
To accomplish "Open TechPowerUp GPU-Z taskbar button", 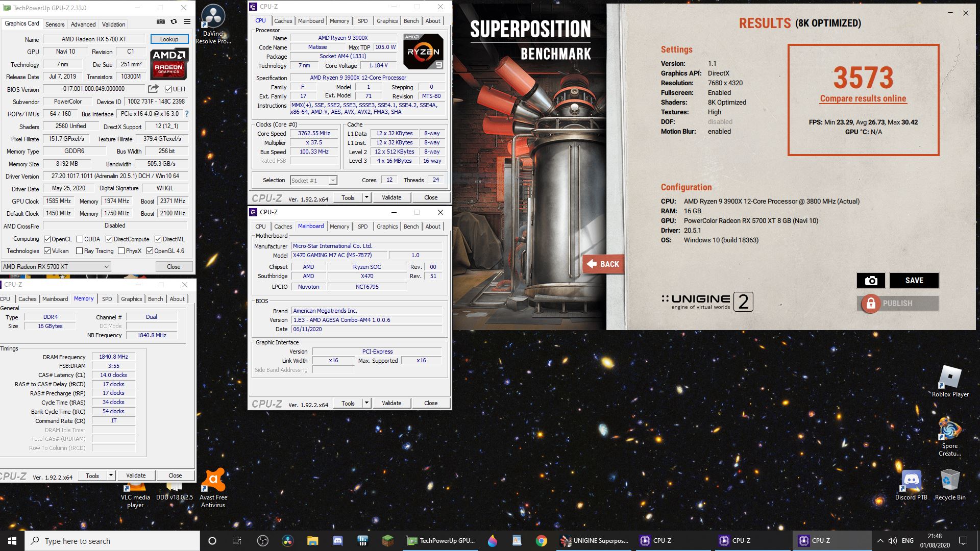I will click(x=441, y=541).
